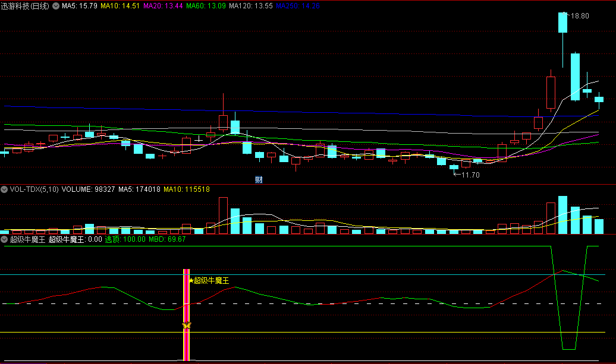This screenshot has width=616, height=364.
Task: Select the tallest cyan volume bar
Action: click(562, 215)
